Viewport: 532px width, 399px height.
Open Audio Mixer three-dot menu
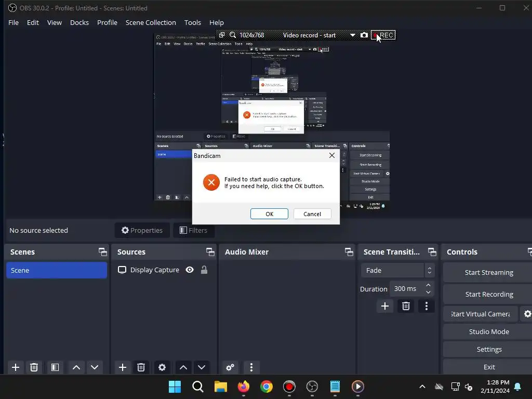click(251, 367)
